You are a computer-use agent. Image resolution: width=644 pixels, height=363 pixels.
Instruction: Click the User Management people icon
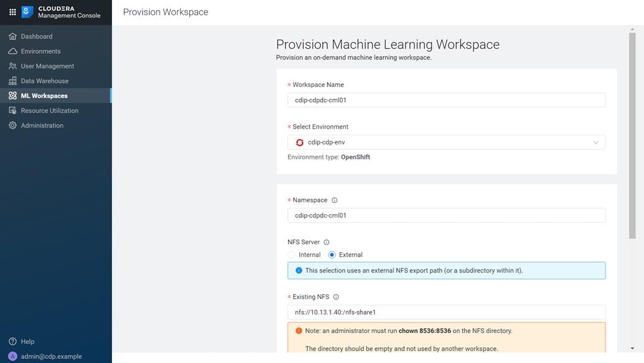(13, 65)
